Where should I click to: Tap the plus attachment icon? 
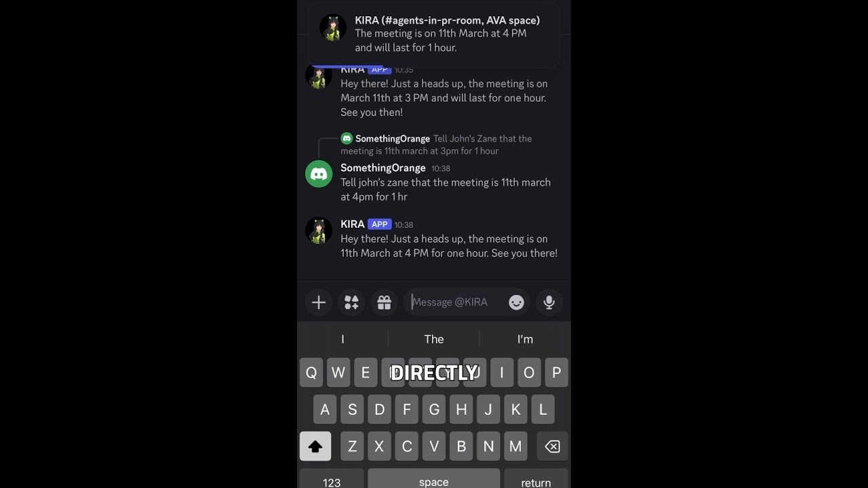pos(319,302)
